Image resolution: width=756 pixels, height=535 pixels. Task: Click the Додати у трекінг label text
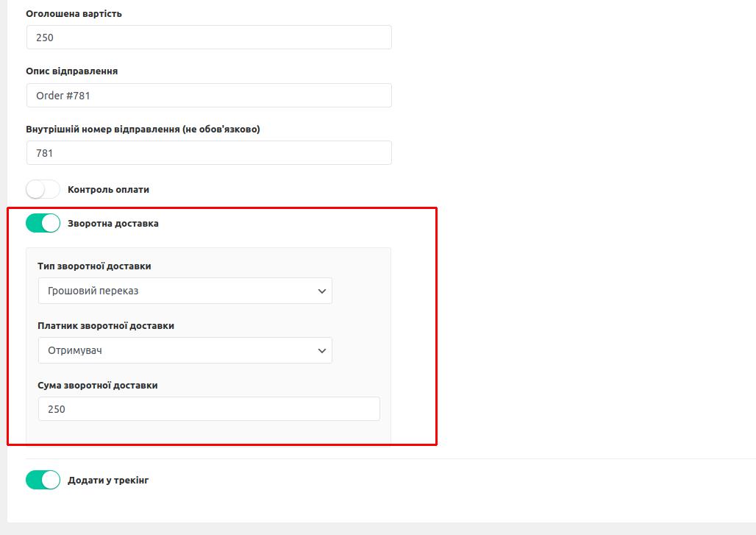(108, 481)
